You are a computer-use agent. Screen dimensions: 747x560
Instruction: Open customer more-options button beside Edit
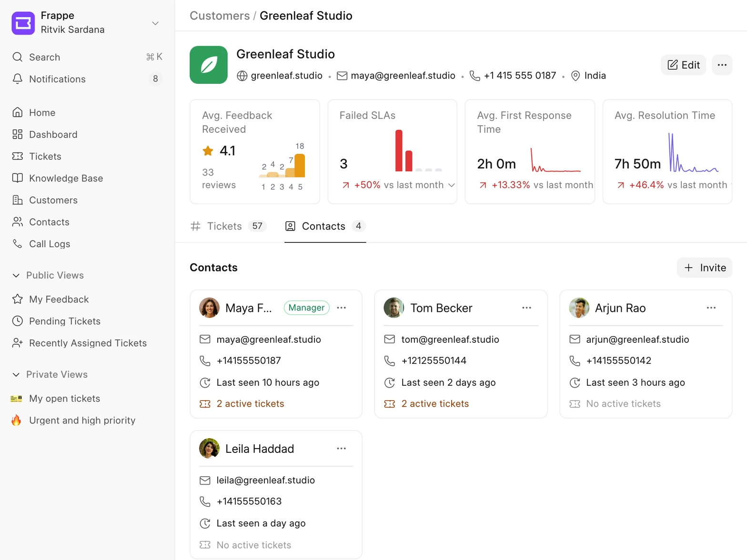(722, 65)
